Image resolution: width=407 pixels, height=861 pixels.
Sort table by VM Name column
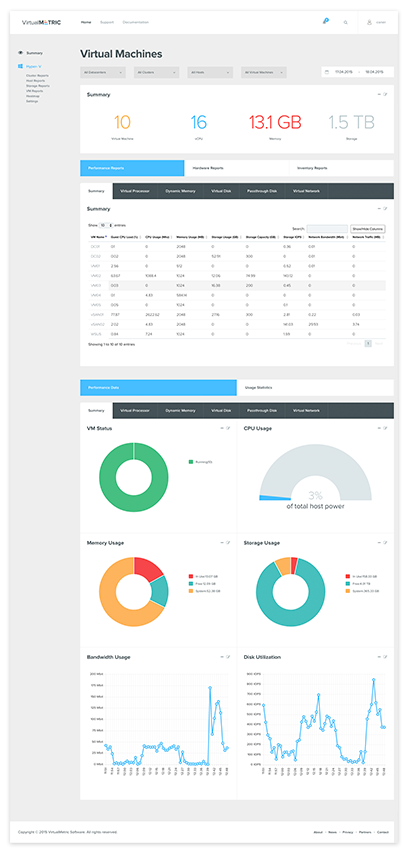coord(99,237)
